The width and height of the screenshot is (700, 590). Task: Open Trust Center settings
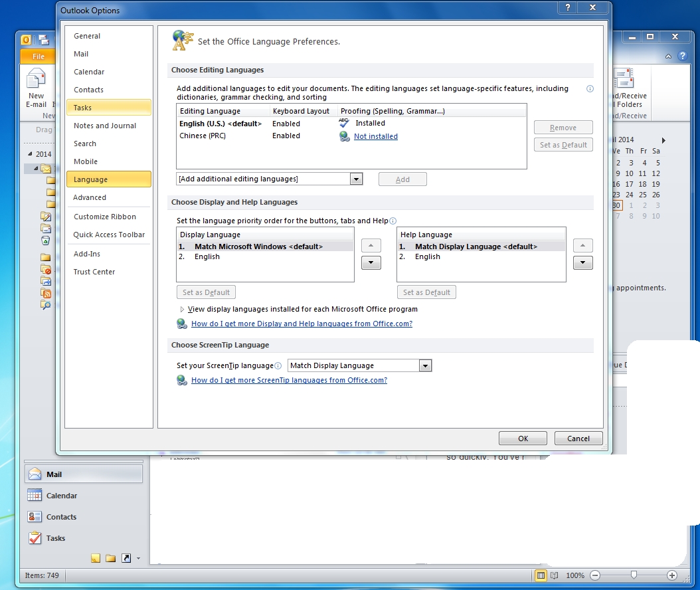94,272
